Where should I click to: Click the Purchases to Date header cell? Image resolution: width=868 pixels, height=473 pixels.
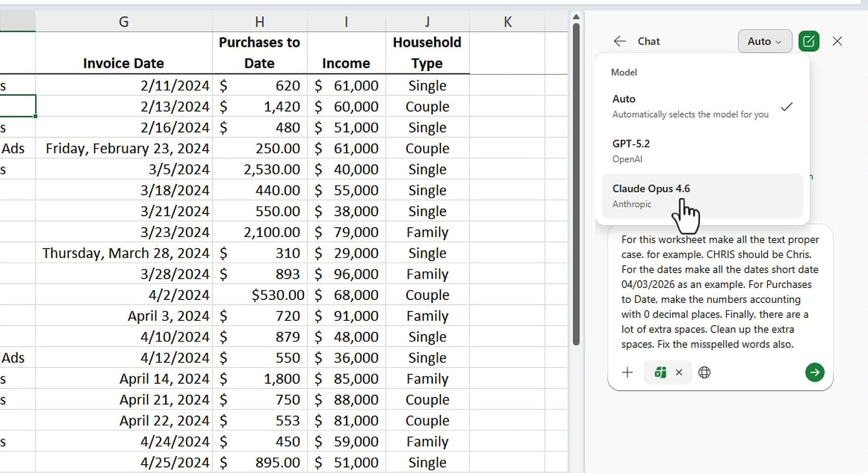point(260,53)
